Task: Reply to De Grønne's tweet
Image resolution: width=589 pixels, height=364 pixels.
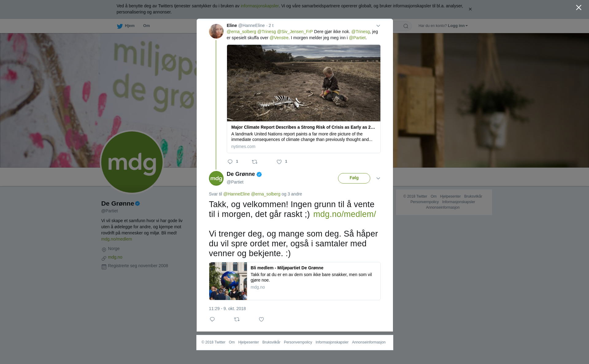Action: click(212, 319)
